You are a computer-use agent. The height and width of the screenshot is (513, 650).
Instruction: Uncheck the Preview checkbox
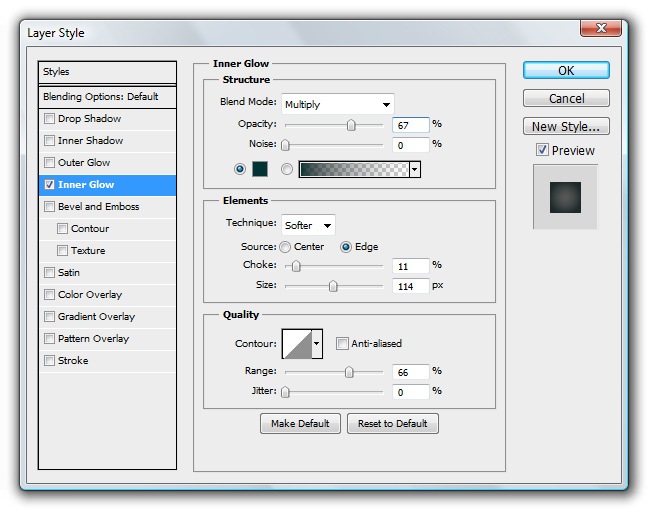coord(542,150)
